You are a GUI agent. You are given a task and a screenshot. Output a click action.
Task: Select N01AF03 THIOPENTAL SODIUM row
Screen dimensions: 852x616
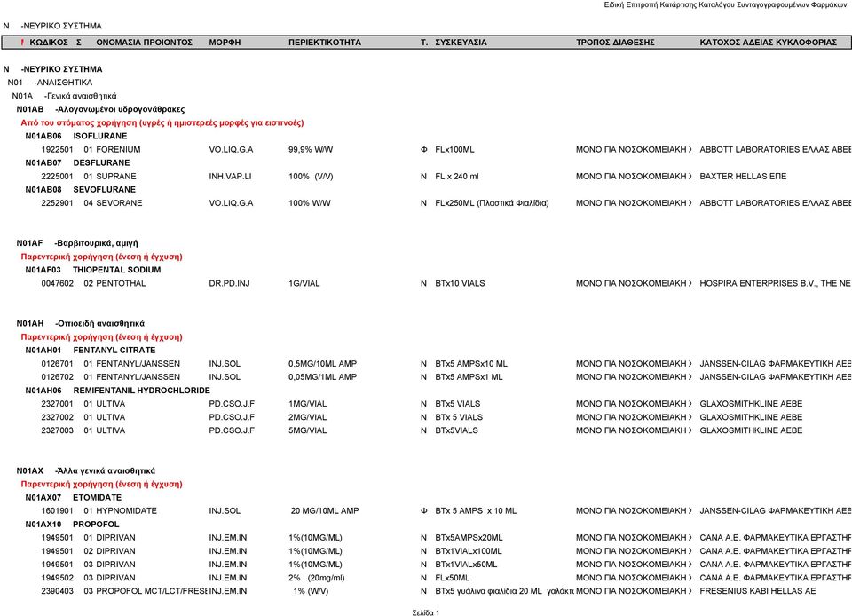[x=93, y=270]
